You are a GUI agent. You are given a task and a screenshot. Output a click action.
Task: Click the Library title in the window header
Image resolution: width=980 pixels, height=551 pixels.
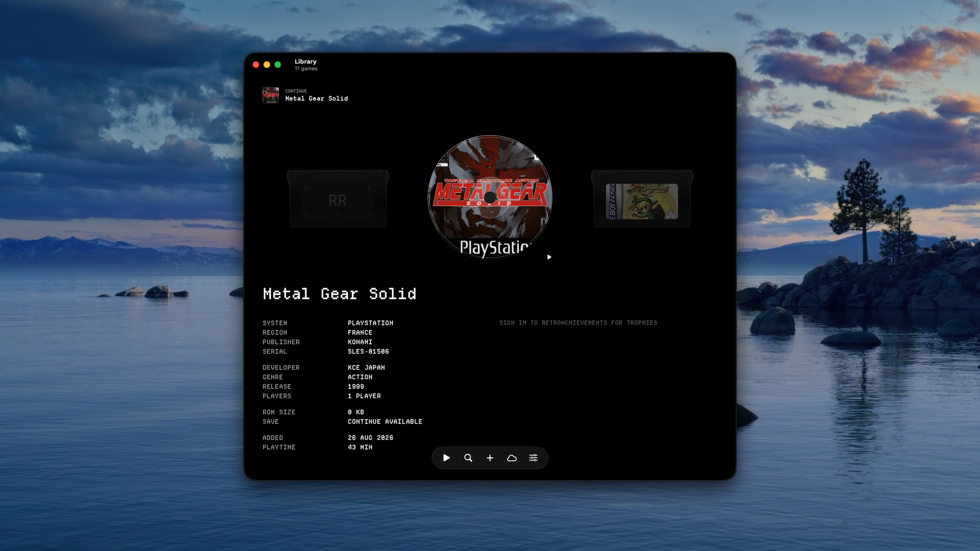click(306, 62)
